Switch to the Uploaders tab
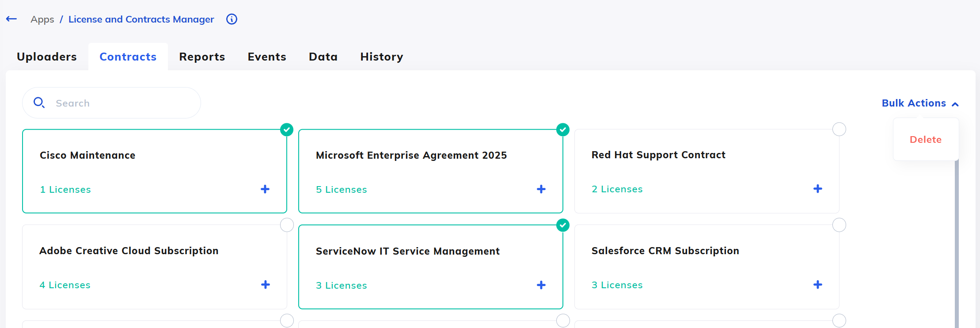The width and height of the screenshot is (980, 328). point(47,57)
